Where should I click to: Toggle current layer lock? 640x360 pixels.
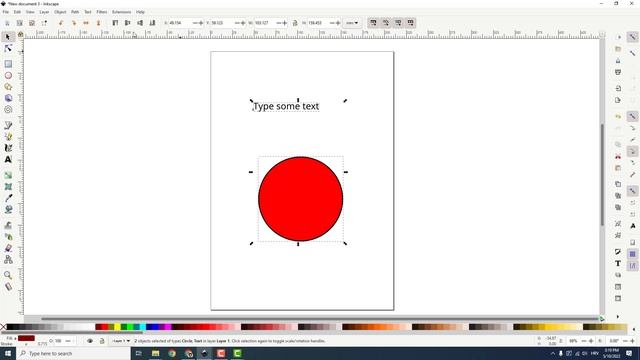point(102,341)
